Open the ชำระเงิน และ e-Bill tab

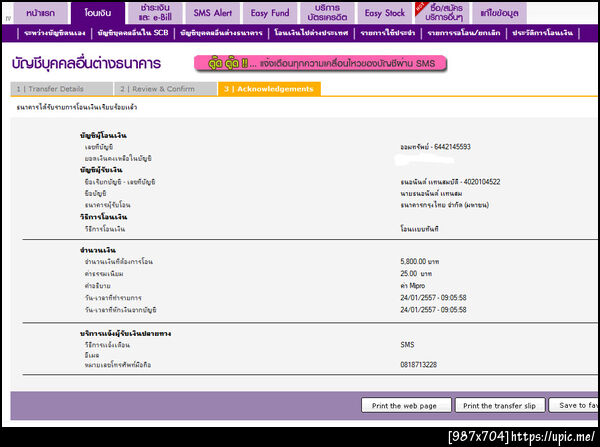pyautogui.click(x=155, y=13)
